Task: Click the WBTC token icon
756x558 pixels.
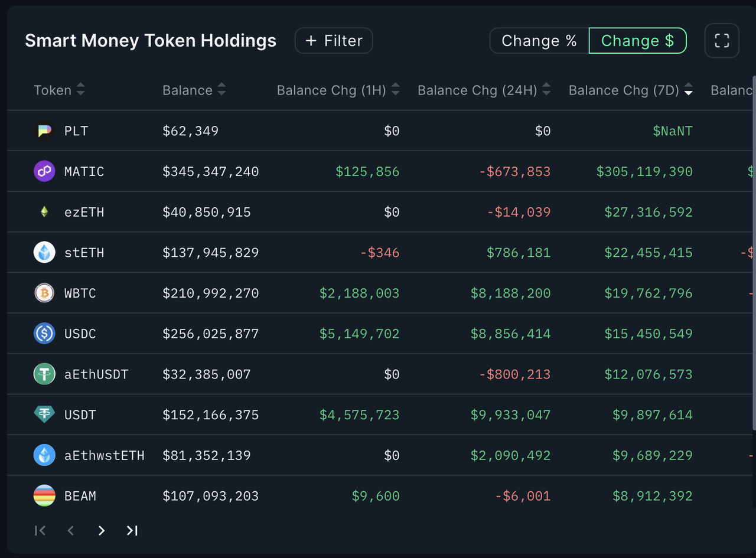Action: (x=44, y=293)
